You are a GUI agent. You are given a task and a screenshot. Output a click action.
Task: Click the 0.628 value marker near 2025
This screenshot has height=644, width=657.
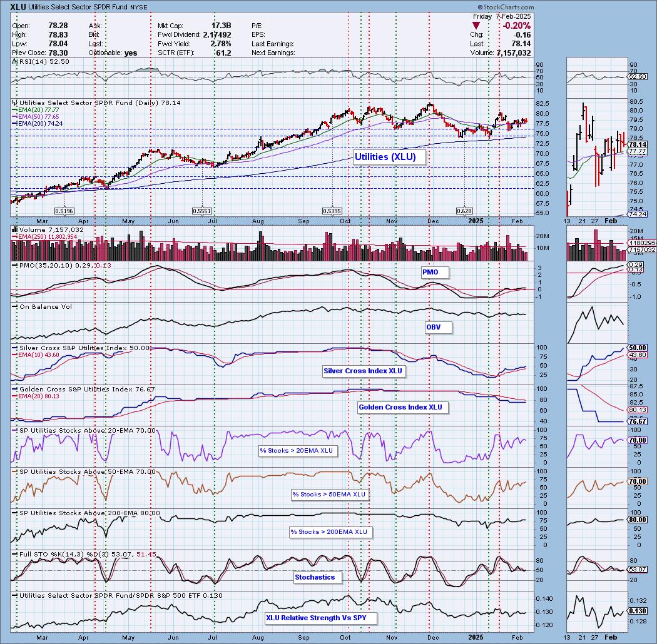pyautogui.click(x=464, y=211)
